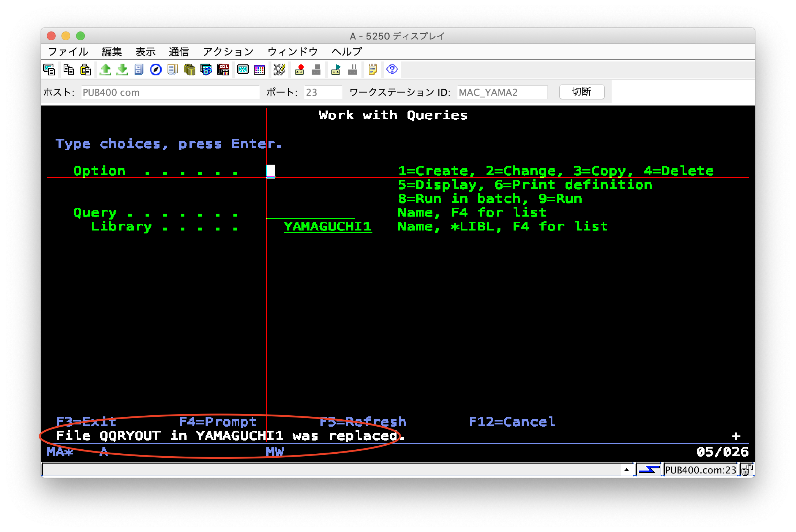Click the 'File QQRYOUT in YAMAGUCHI1 was replaced' message
Viewport: 796px width, 532px height.
coord(230,436)
